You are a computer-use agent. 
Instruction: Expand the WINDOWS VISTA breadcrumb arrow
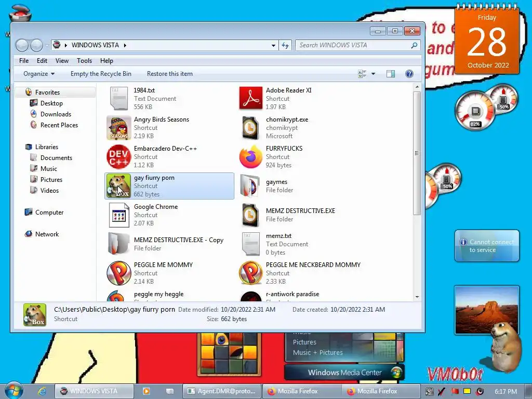pos(125,45)
